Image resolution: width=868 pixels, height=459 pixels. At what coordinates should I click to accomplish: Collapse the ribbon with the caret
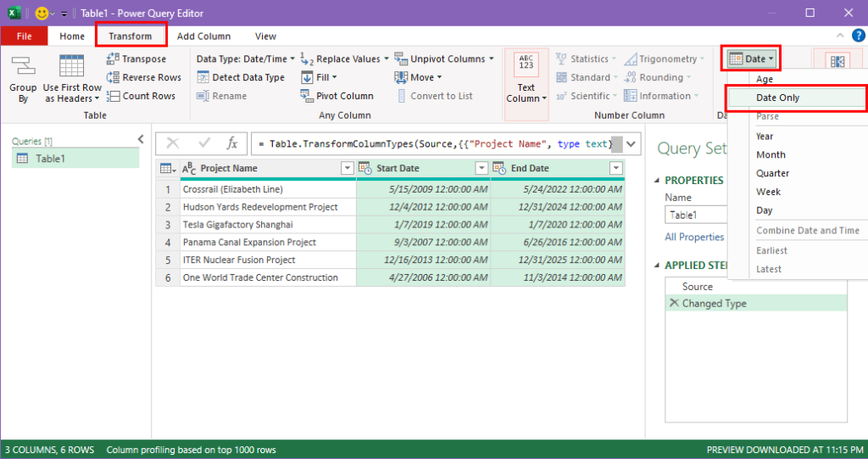click(840, 36)
